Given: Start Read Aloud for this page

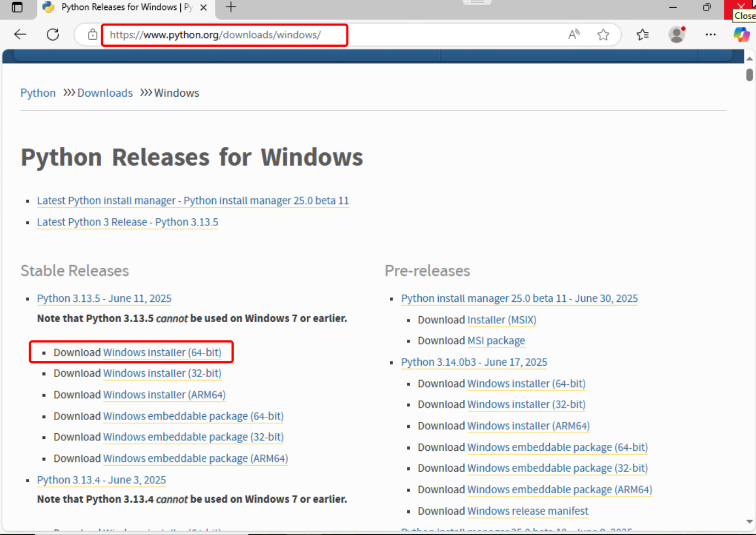Looking at the screenshot, I should 573,34.
